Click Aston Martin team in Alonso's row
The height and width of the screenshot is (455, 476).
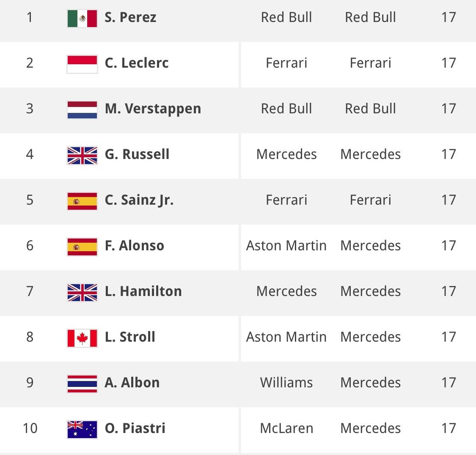click(286, 246)
